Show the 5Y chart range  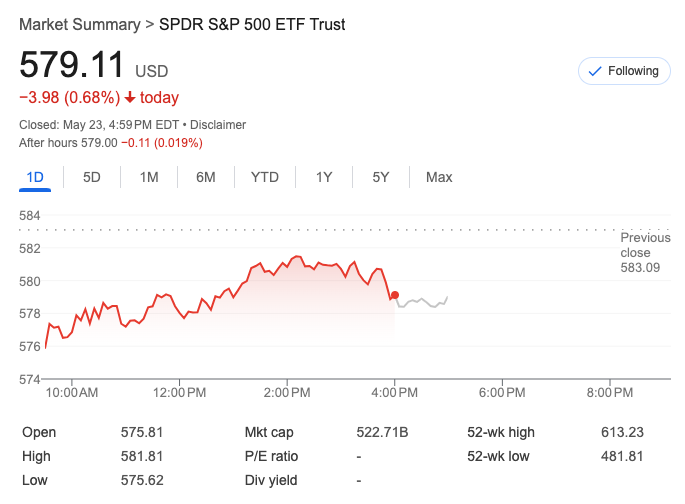(x=381, y=177)
